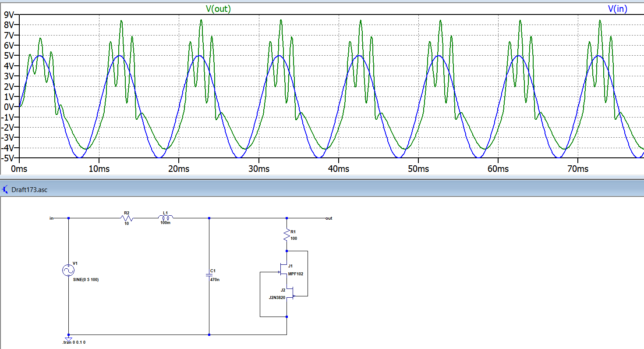The image size is (644, 349).
Task: Select the C1 capacitor symbol
Action: click(x=209, y=275)
